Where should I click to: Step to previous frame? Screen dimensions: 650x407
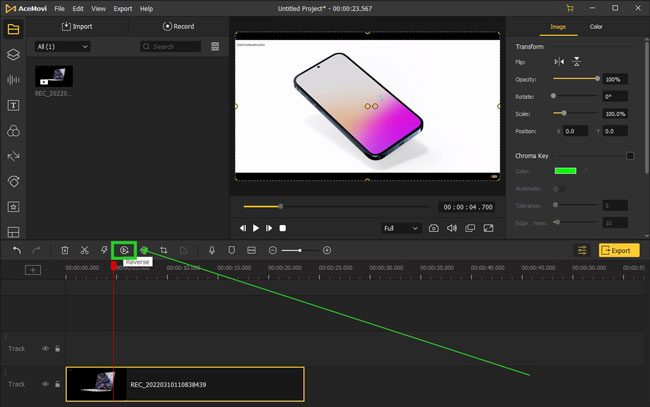(243, 228)
